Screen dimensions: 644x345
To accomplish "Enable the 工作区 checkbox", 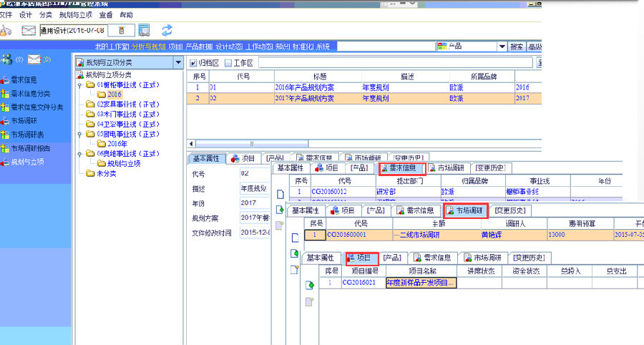I will coord(228,63).
